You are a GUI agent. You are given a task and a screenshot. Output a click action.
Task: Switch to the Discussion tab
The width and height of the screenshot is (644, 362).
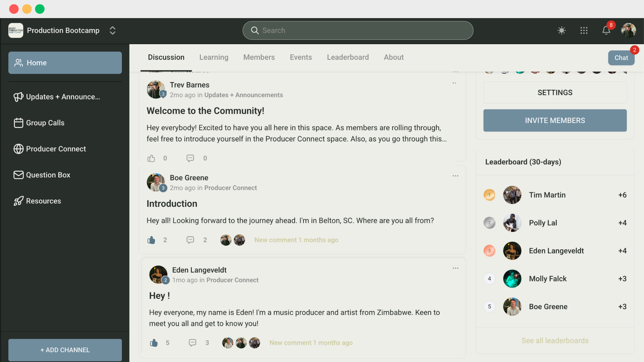pyautogui.click(x=166, y=57)
